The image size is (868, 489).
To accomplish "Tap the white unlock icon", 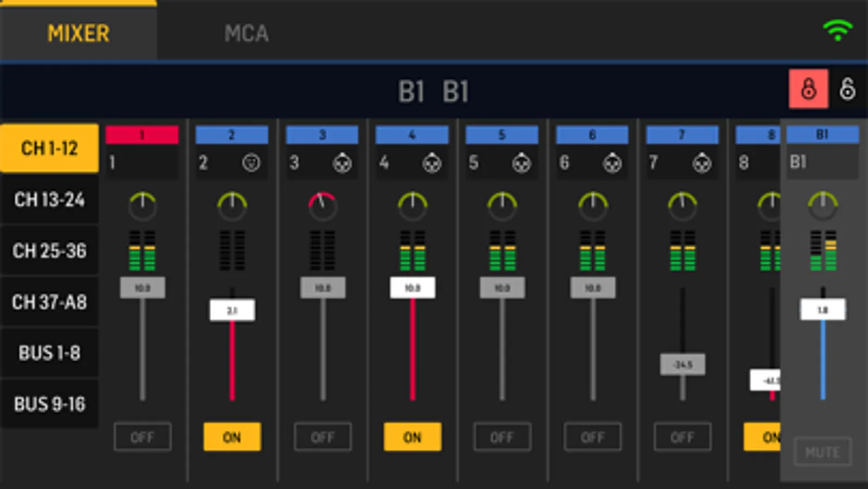I will (x=847, y=89).
